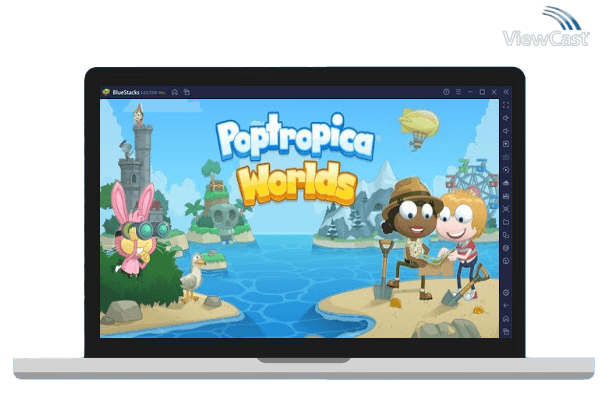Increase volume using sidebar speaker icon
The height and width of the screenshot is (414, 602).
(506, 118)
